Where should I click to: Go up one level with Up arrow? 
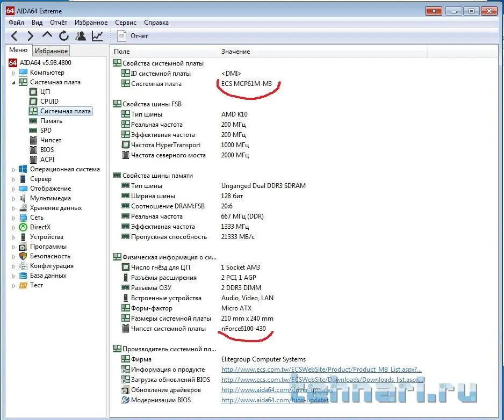coord(47,36)
